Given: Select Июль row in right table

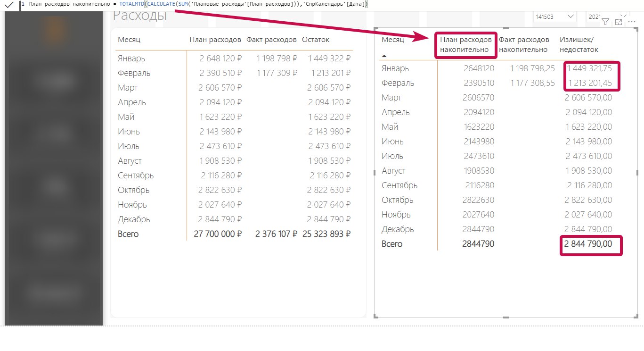Looking at the screenshot, I should (x=497, y=156).
